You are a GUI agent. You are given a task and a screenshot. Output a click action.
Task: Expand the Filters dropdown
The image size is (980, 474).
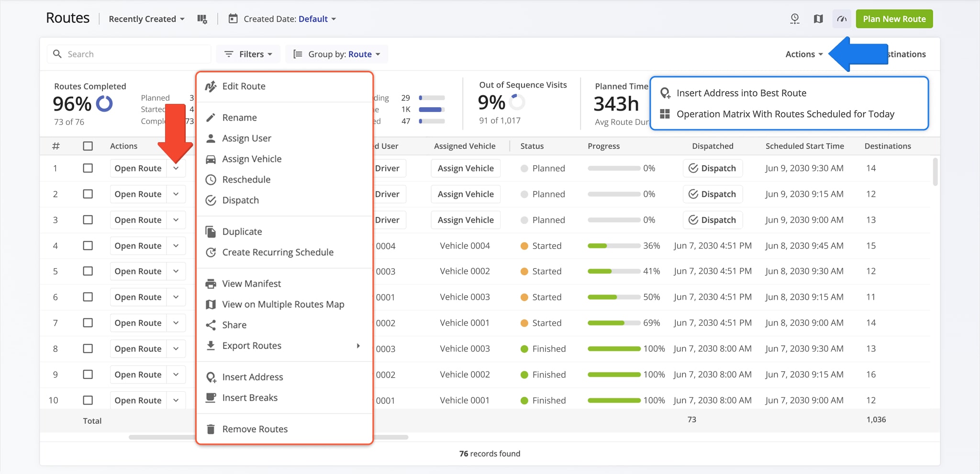tap(249, 54)
